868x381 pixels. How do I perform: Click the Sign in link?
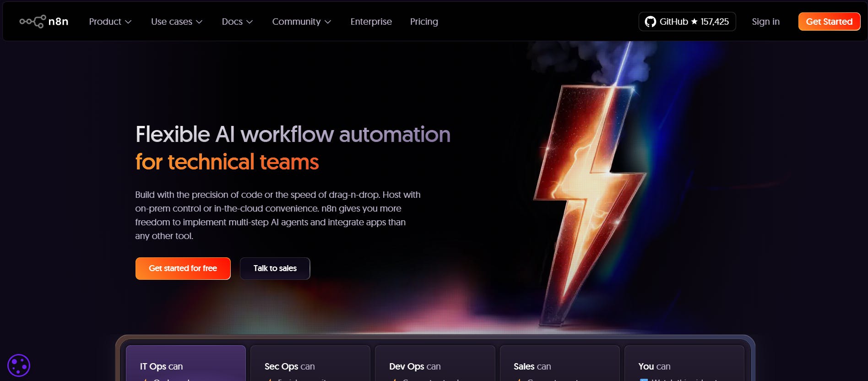coord(765,22)
